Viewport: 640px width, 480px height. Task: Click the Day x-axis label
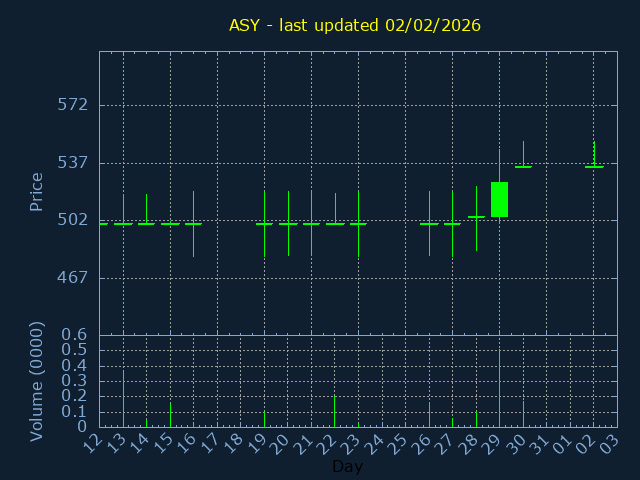click(x=347, y=466)
